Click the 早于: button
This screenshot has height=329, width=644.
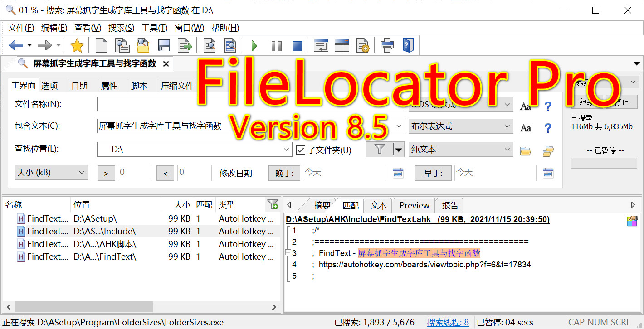pyautogui.click(x=433, y=173)
